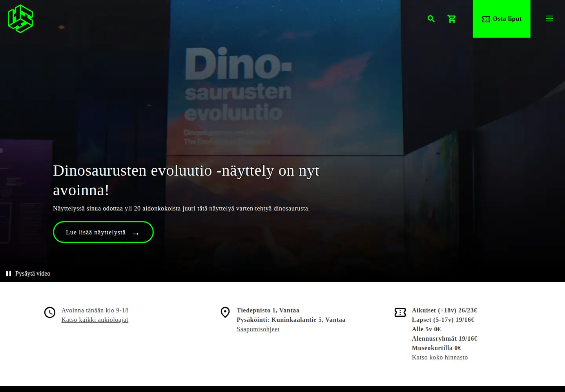Click the Dinosaurusten evoluutio headline
565x392 pixels.
(x=186, y=180)
